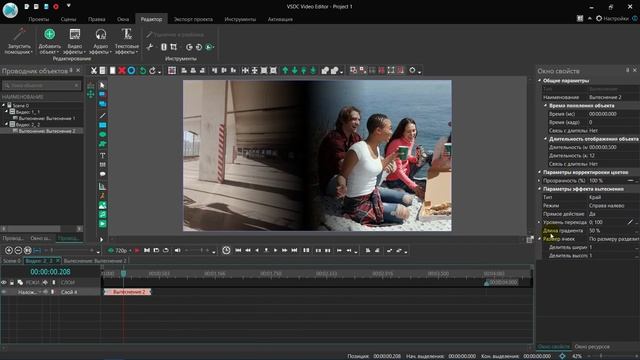Viewport: 640px width, 360px height.
Task: Click the timeline zoom slider
Action: click(x=69, y=250)
